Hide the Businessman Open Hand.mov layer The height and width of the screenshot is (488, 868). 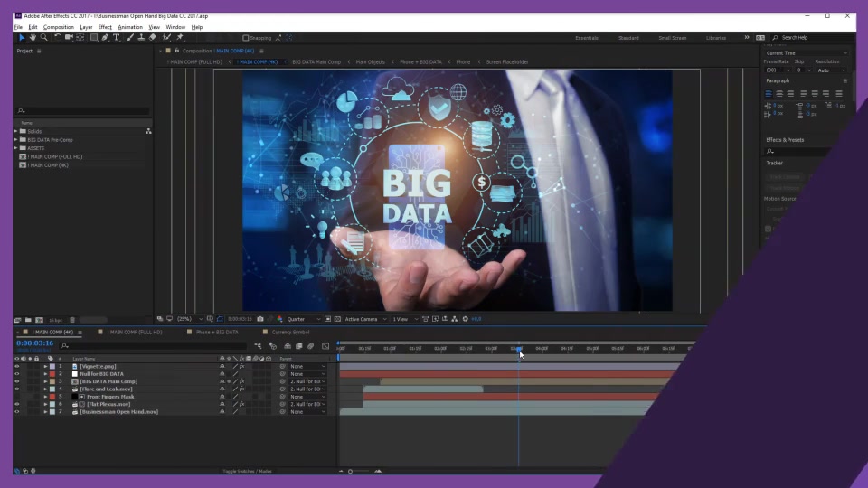pyautogui.click(x=16, y=412)
